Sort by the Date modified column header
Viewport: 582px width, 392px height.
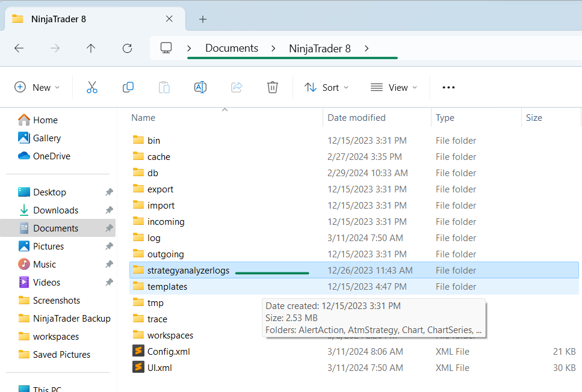(356, 118)
